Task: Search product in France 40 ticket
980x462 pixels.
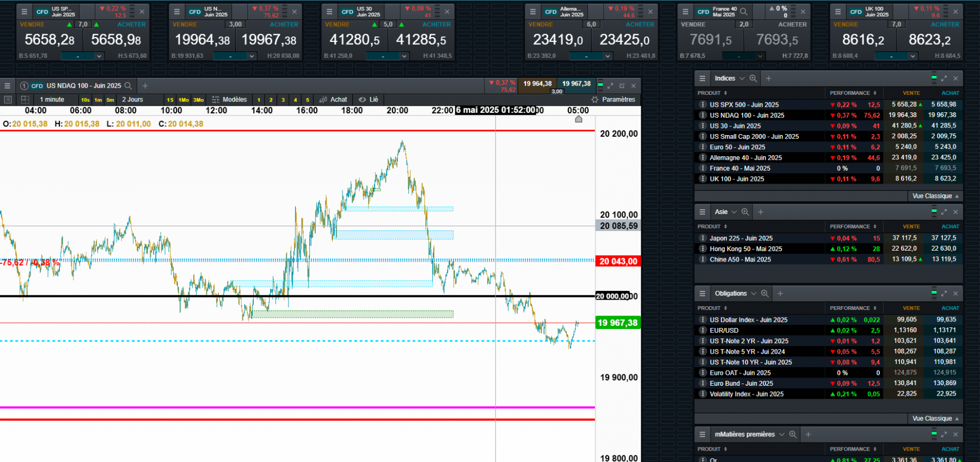Action: pos(744,11)
